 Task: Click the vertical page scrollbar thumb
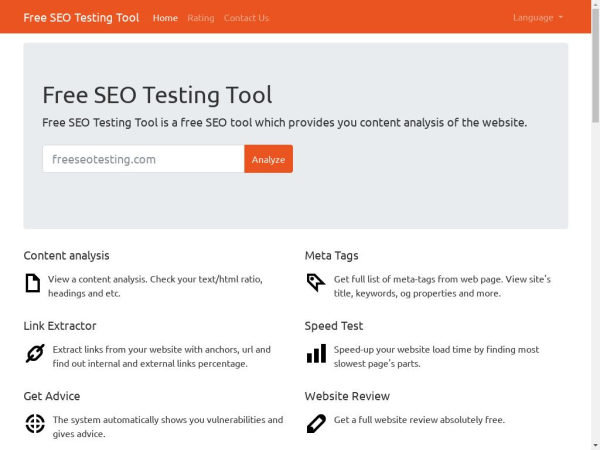[x=595, y=65]
